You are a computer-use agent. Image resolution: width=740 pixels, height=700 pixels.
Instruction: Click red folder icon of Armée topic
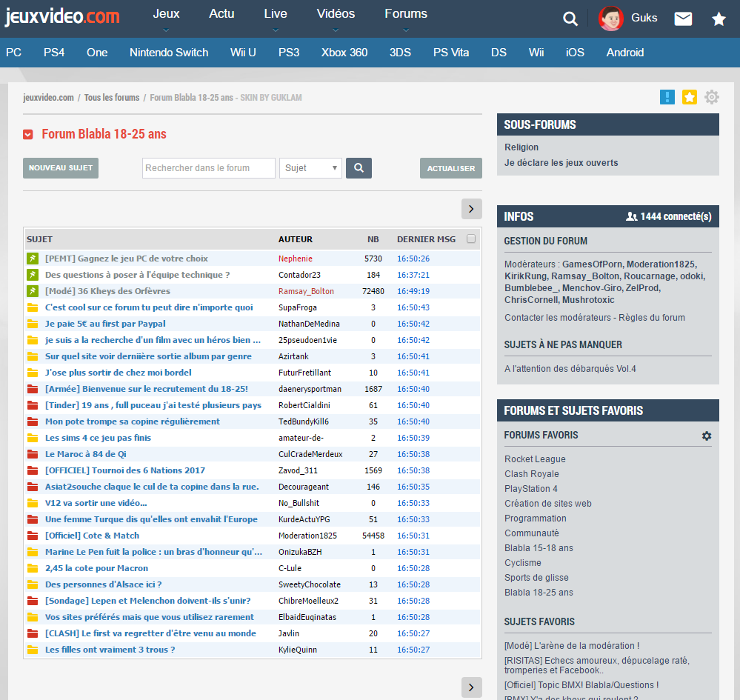point(33,389)
